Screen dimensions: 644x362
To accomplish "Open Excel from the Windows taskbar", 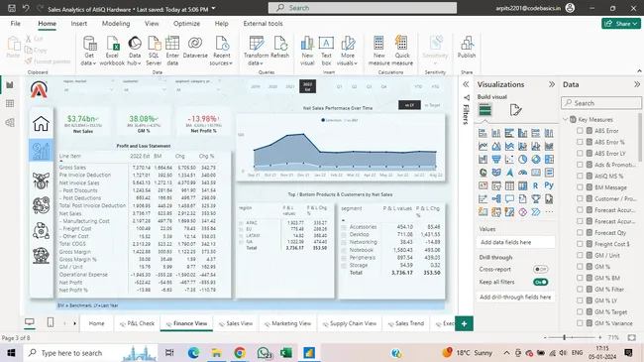I will (286, 352).
